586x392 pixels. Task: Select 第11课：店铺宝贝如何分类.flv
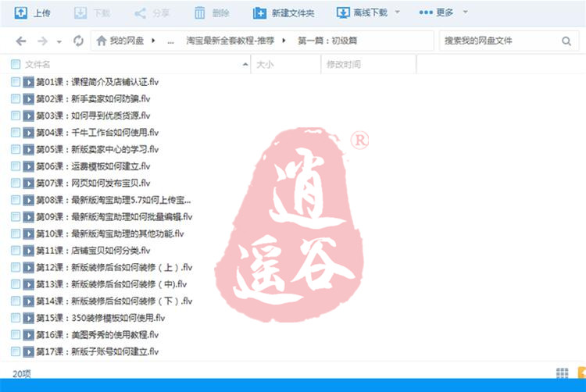tap(94, 251)
